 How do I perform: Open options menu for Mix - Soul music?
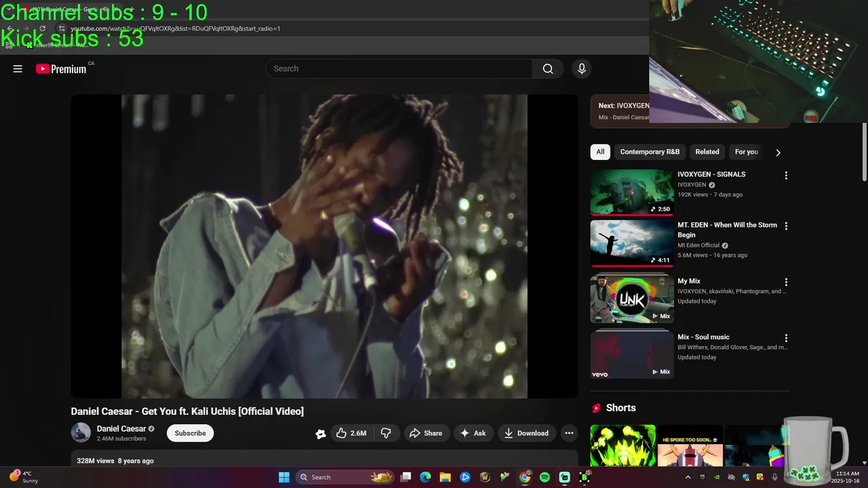[x=786, y=338]
